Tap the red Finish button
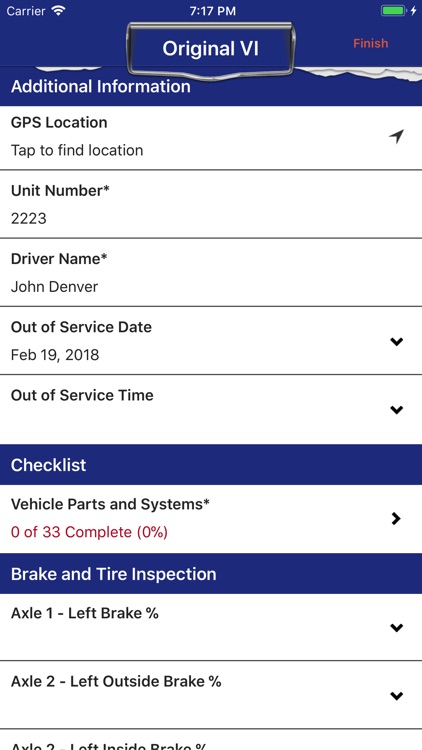This screenshot has width=422, height=750. pyautogui.click(x=371, y=44)
